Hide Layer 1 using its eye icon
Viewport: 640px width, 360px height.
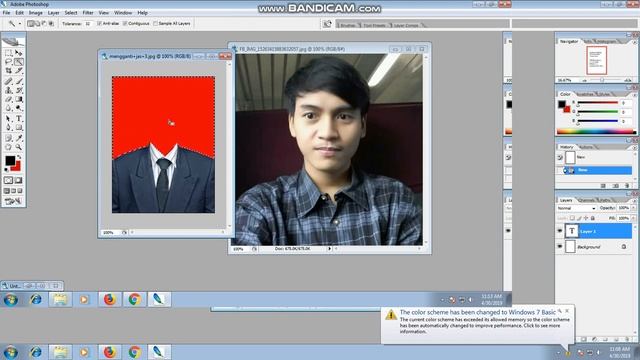pyautogui.click(x=560, y=231)
